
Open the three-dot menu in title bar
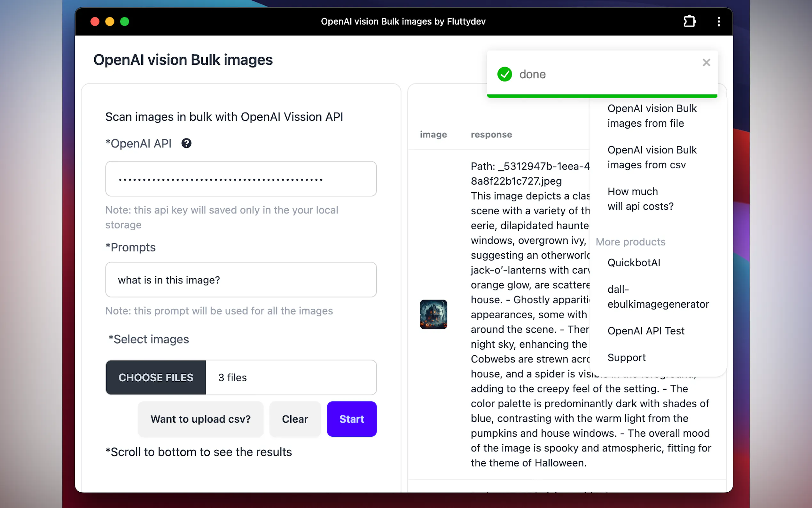(718, 21)
